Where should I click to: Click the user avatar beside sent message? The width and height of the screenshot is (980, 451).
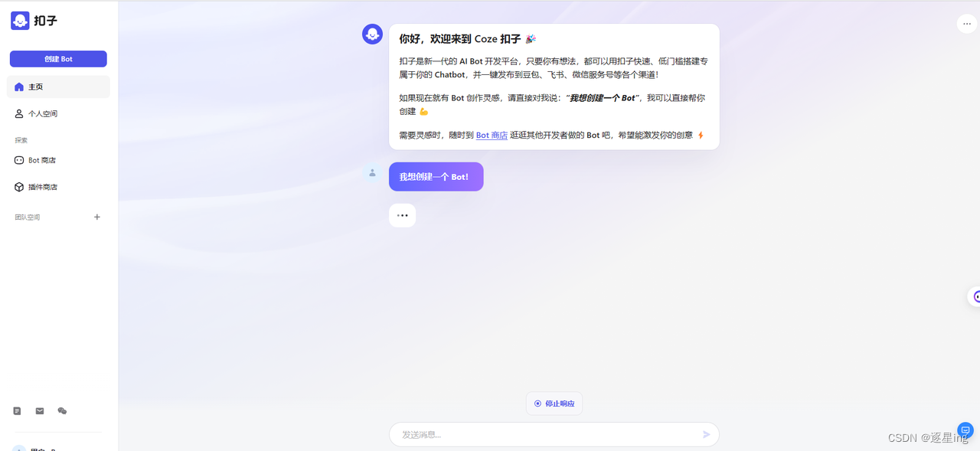pos(372,173)
